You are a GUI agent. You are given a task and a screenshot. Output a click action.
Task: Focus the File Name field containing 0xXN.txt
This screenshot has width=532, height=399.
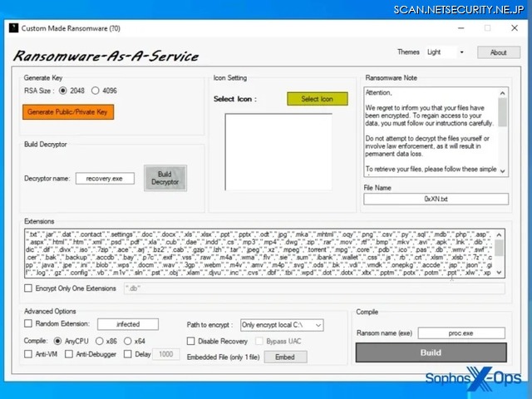(x=435, y=199)
